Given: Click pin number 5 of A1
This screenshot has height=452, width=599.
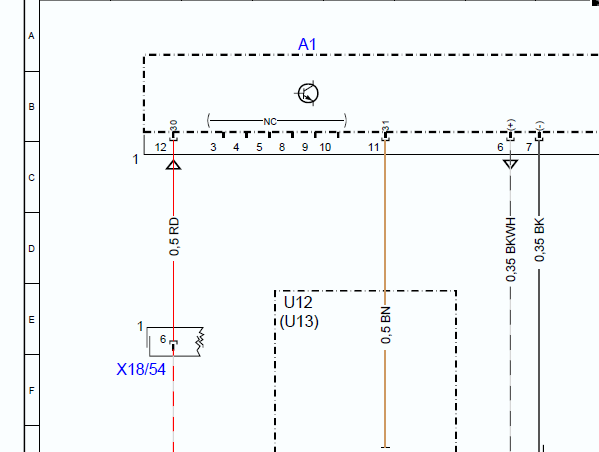Looking at the screenshot, I should pos(259,147).
